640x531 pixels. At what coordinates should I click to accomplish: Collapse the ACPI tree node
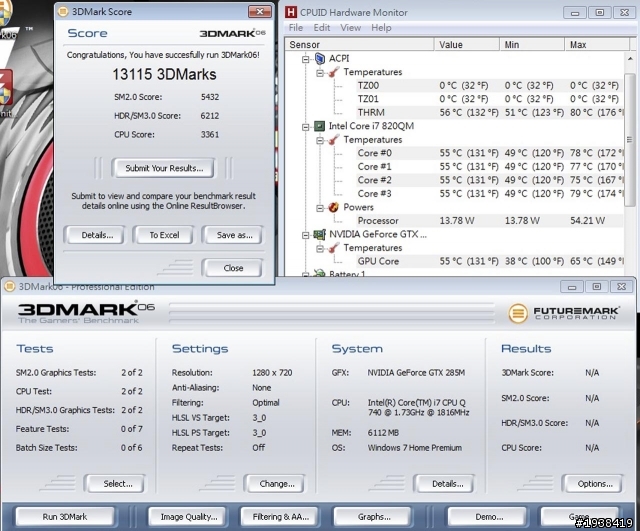click(x=306, y=60)
